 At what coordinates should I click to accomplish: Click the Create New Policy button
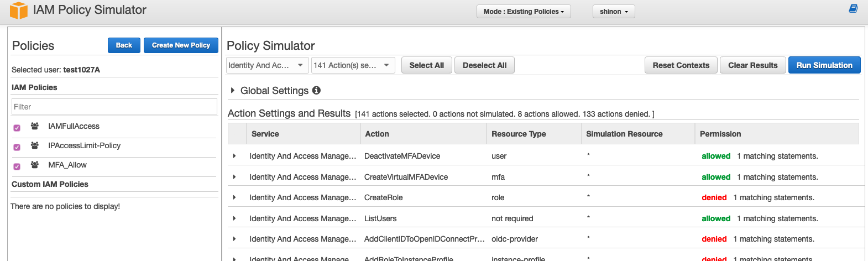click(x=181, y=45)
